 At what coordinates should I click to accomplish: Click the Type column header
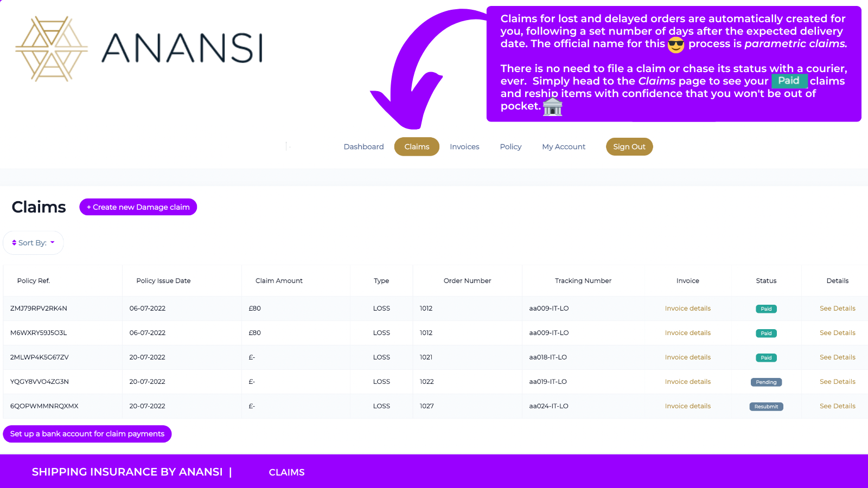381,281
